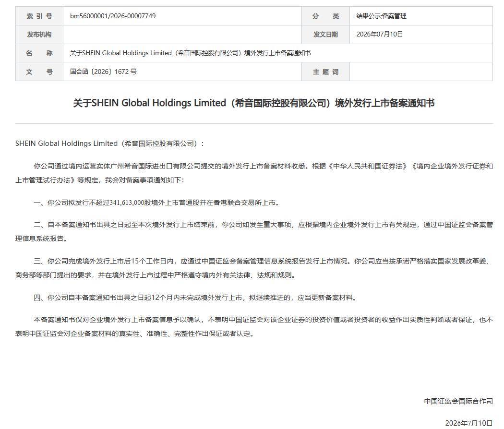Click the bottom date 2026年7月10日
Screen dimensions: 504x429
(469, 423)
